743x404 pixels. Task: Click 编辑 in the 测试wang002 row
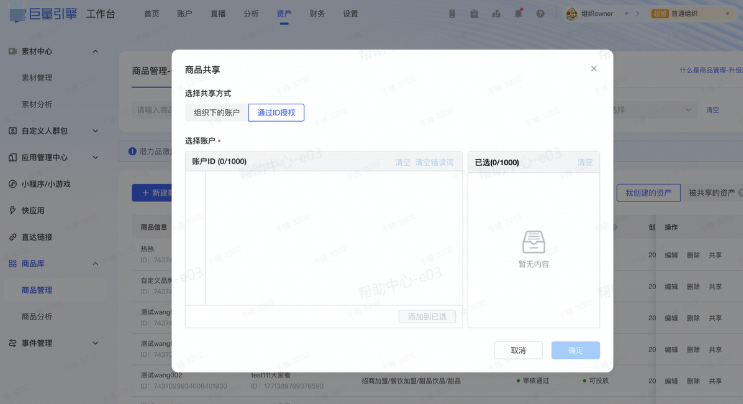click(671, 381)
